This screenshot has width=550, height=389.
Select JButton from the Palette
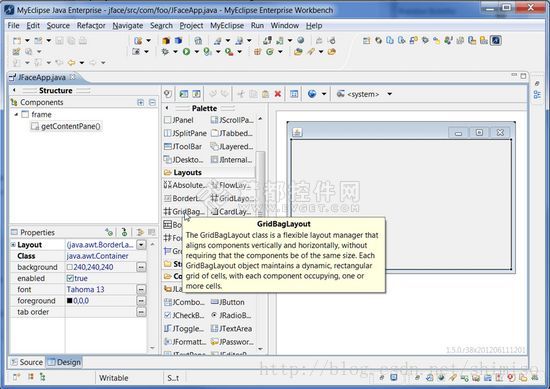(228, 302)
